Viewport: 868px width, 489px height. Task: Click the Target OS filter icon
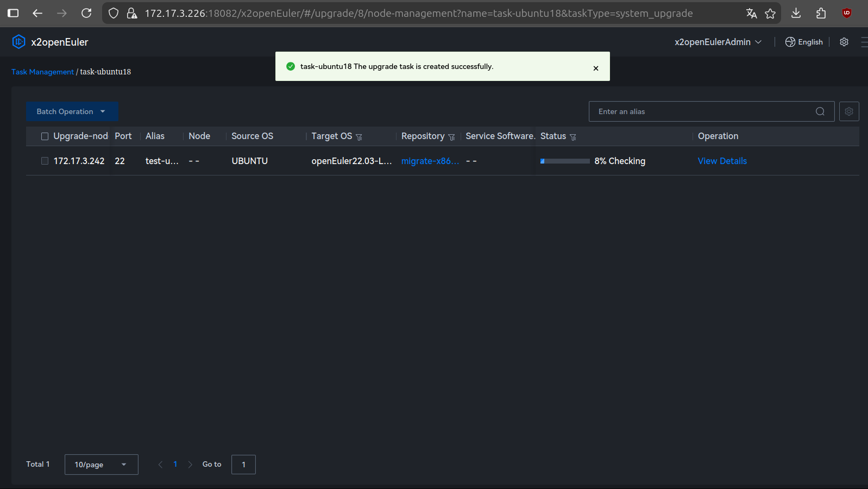coord(359,137)
